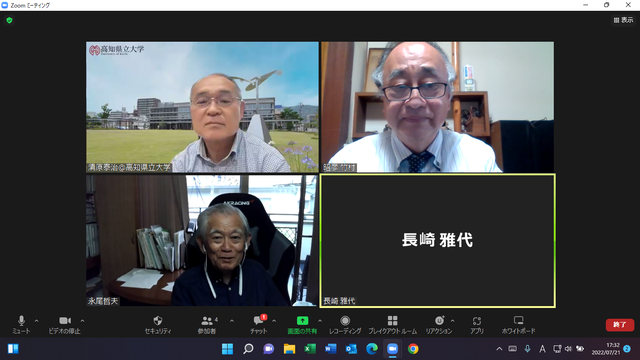The height and width of the screenshot is (360, 640).
Task: Start recording the meeting
Action: coord(345,325)
